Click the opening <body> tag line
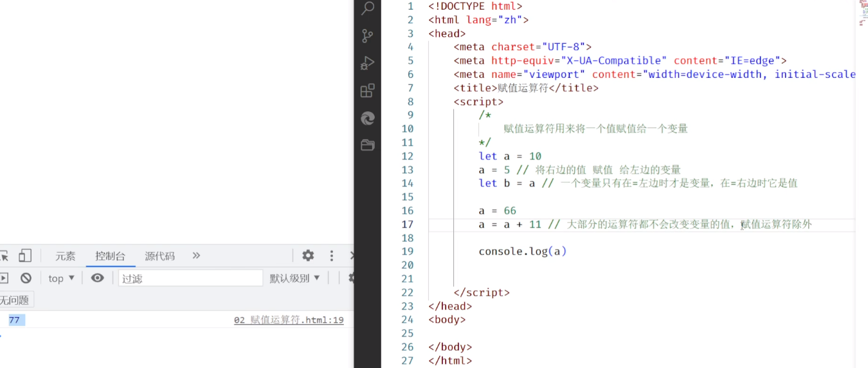This screenshot has width=868, height=368. tap(447, 320)
